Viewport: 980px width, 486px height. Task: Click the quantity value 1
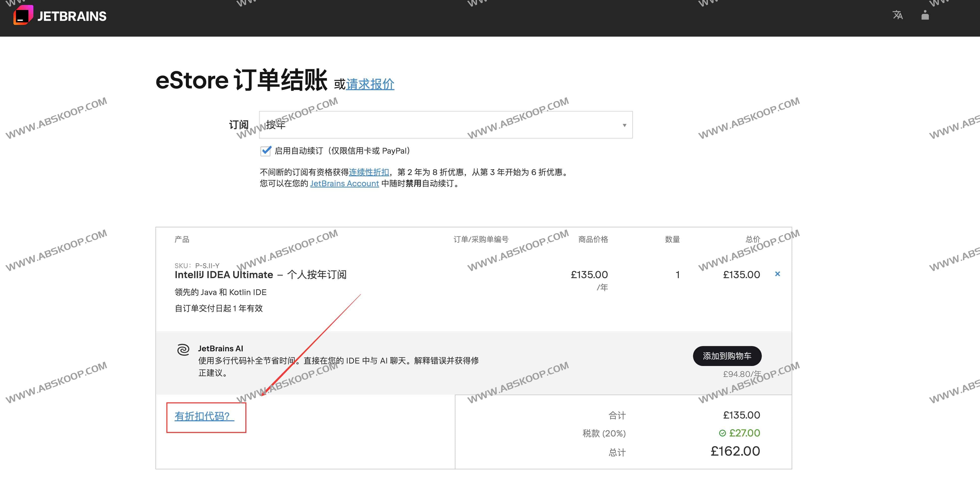[677, 275]
